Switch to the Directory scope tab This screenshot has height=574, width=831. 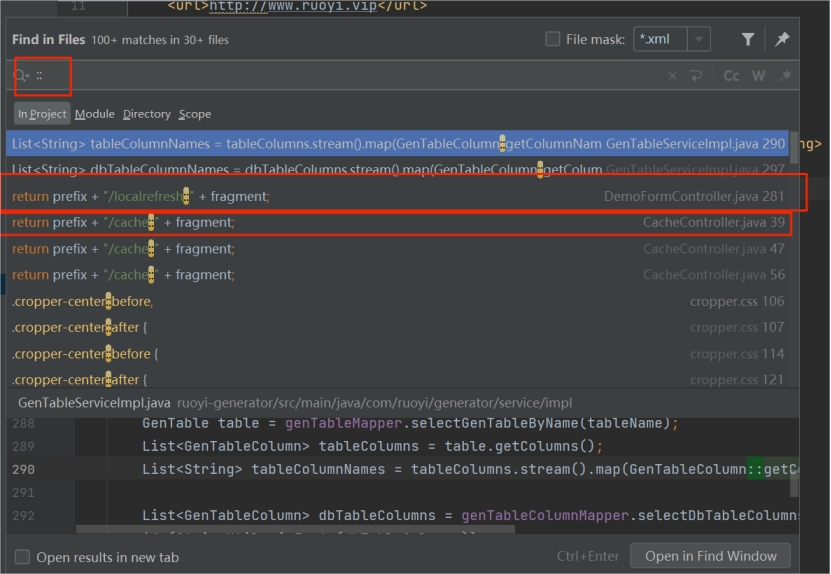(146, 114)
